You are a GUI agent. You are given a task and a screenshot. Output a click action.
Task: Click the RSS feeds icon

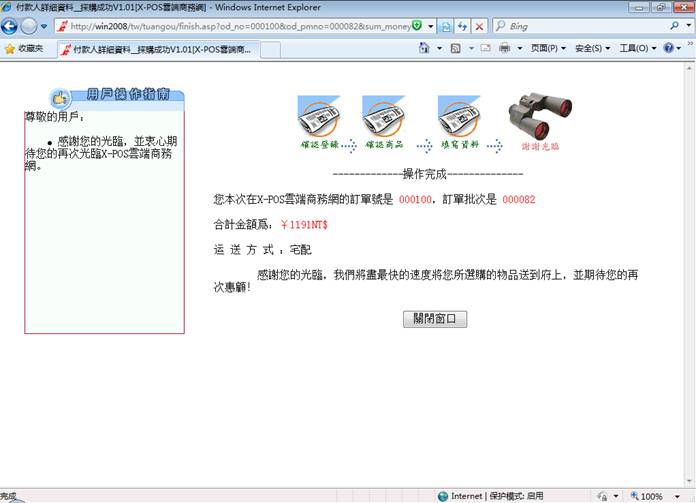[455, 48]
